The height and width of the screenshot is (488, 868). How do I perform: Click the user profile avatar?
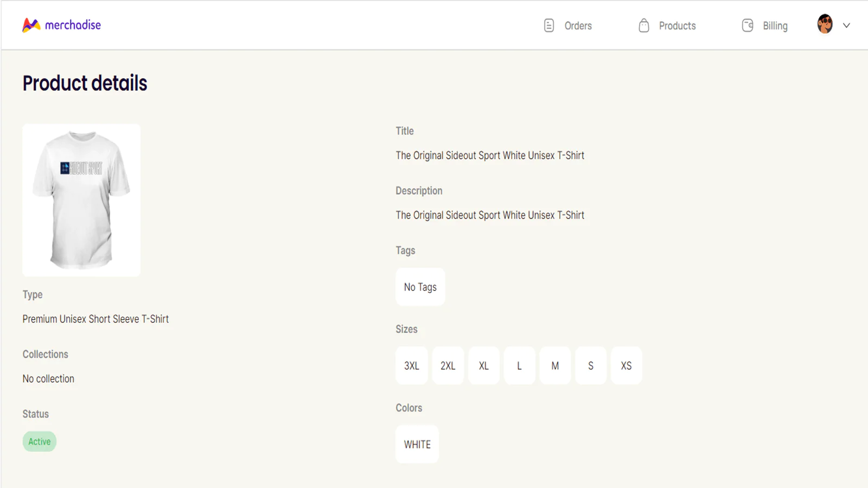click(x=825, y=24)
